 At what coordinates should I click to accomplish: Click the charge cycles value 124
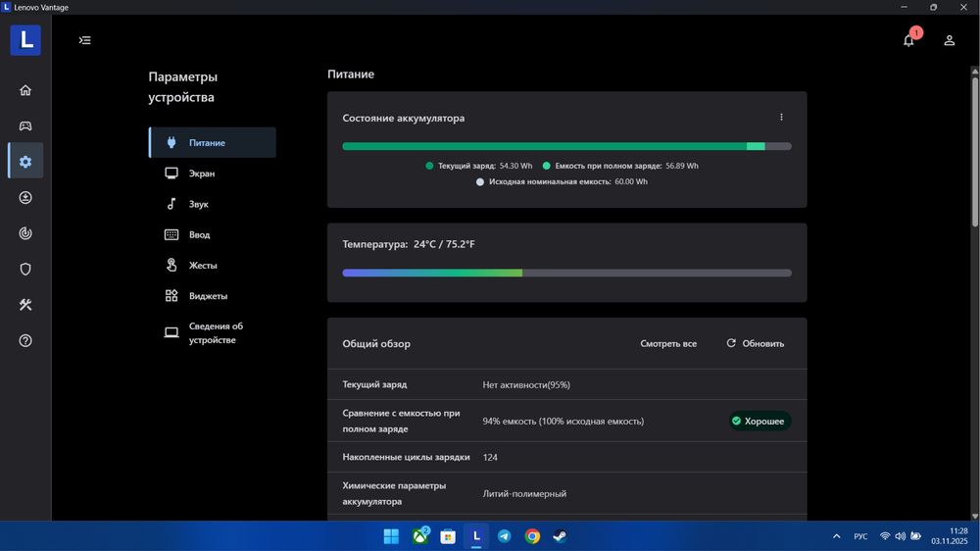490,457
